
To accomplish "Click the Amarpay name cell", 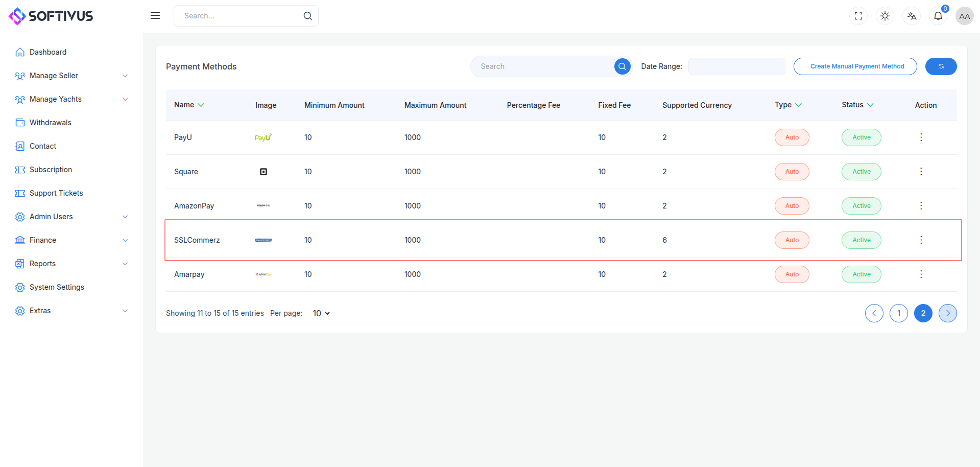I will [x=189, y=274].
